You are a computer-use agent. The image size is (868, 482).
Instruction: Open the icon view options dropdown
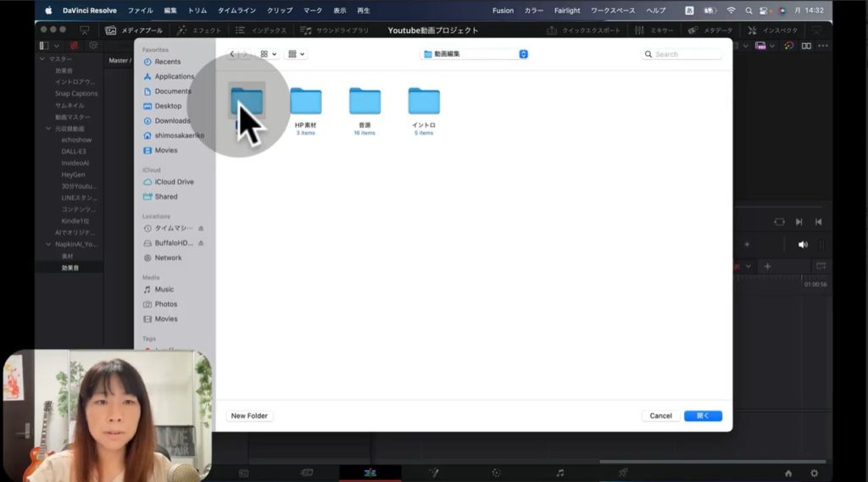pyautogui.click(x=269, y=54)
